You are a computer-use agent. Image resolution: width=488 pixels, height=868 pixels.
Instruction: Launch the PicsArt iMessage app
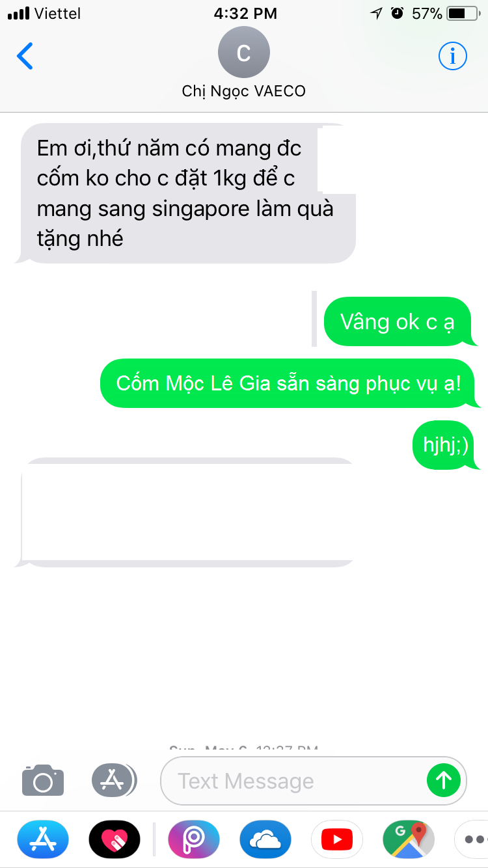(194, 839)
